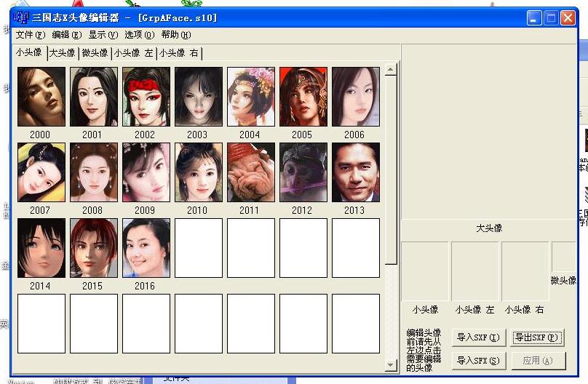This screenshot has width=588, height=384.
Task: Click the 导出SXF button
Action: click(x=537, y=337)
